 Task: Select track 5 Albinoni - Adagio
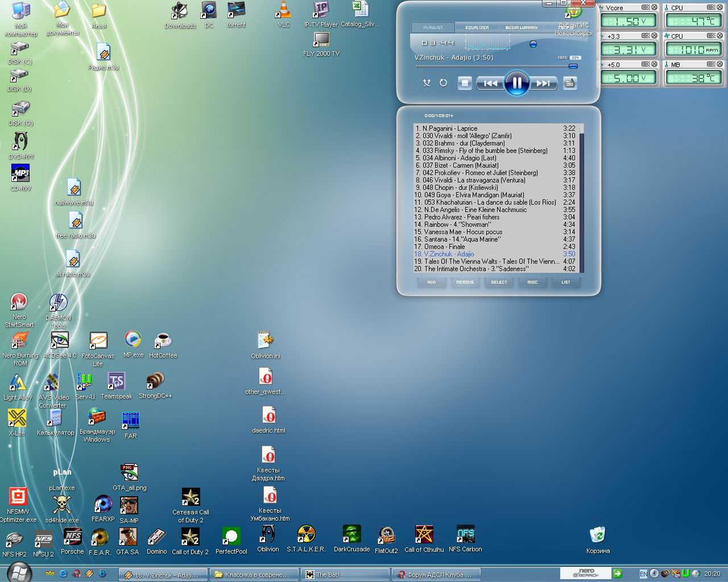(460, 158)
